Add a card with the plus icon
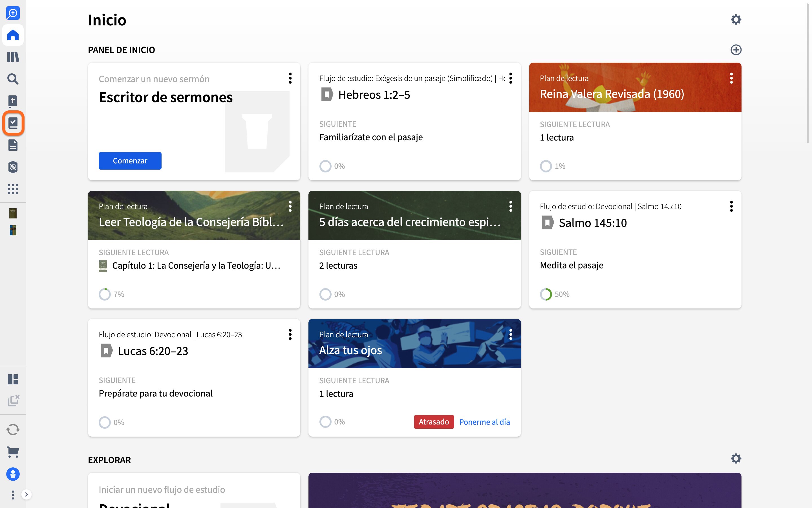Screen dimensions: 812x508 [x=736, y=50]
